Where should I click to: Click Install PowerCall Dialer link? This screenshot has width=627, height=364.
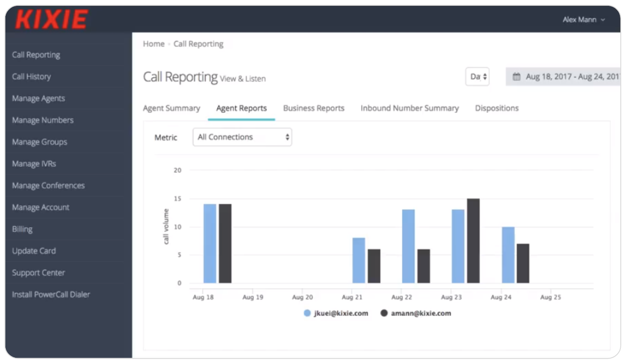pyautogui.click(x=51, y=295)
